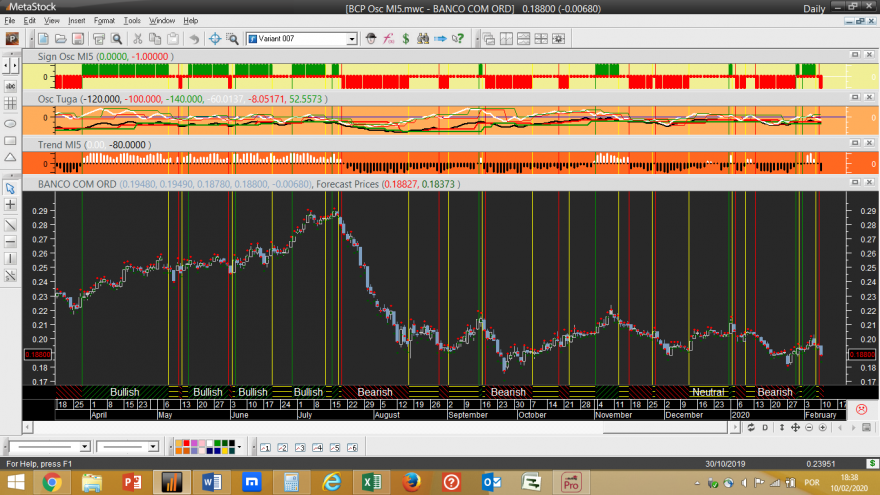Activate the crosshair data window icon
The width and height of the screenshot is (880, 495).
pyautogui.click(x=214, y=39)
